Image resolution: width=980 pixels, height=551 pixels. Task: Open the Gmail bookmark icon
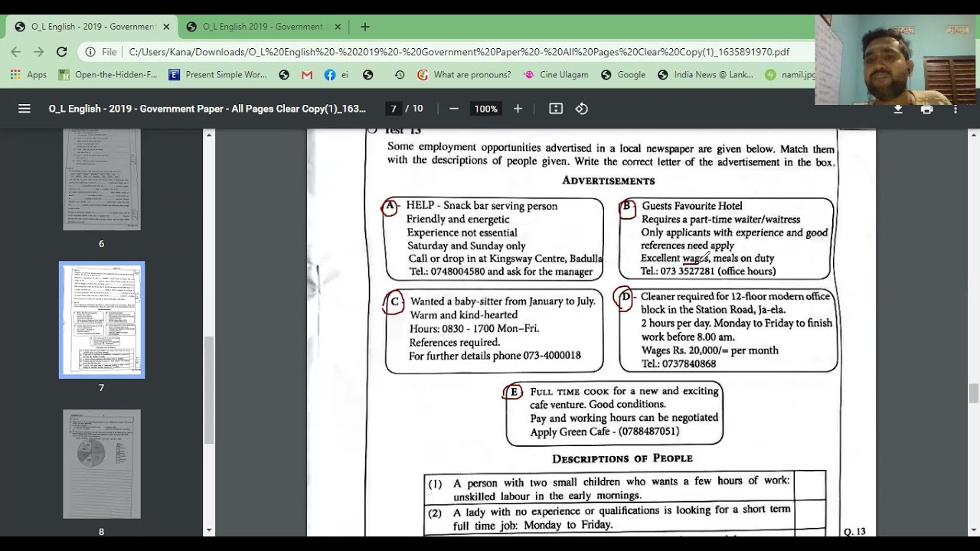coord(307,75)
